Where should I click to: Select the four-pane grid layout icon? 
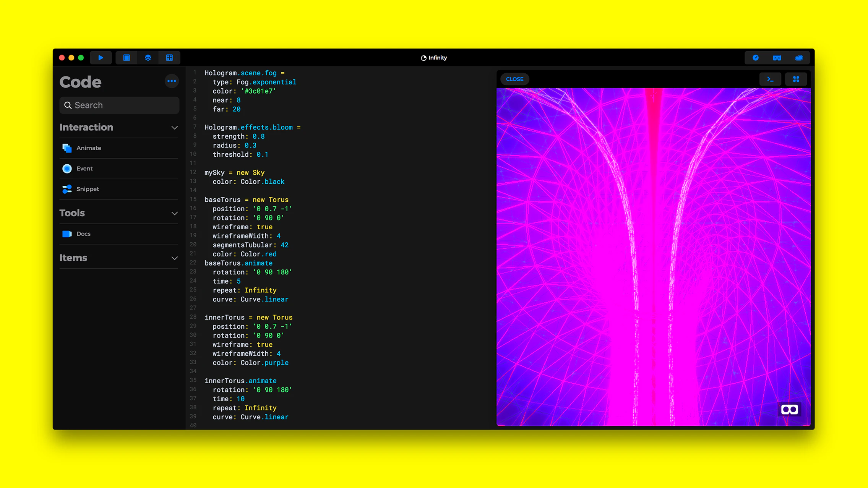pyautogui.click(x=169, y=58)
